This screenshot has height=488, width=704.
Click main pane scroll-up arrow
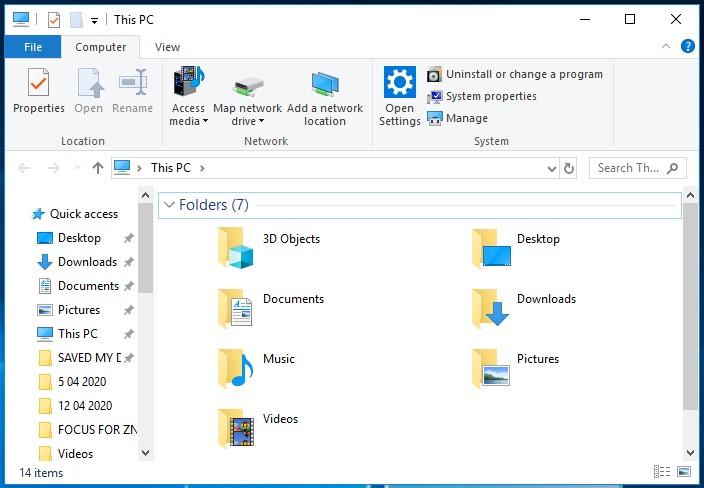point(691,195)
